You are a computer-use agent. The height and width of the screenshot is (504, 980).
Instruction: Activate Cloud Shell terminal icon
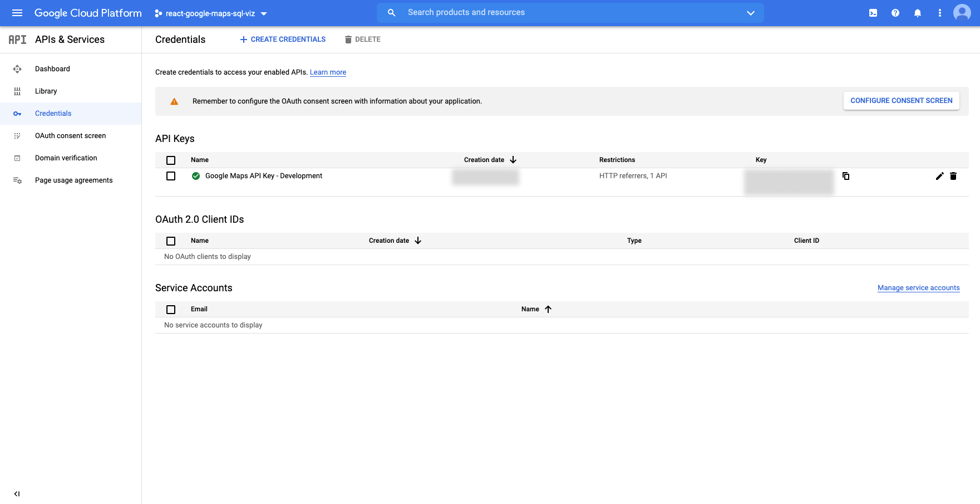click(x=873, y=13)
